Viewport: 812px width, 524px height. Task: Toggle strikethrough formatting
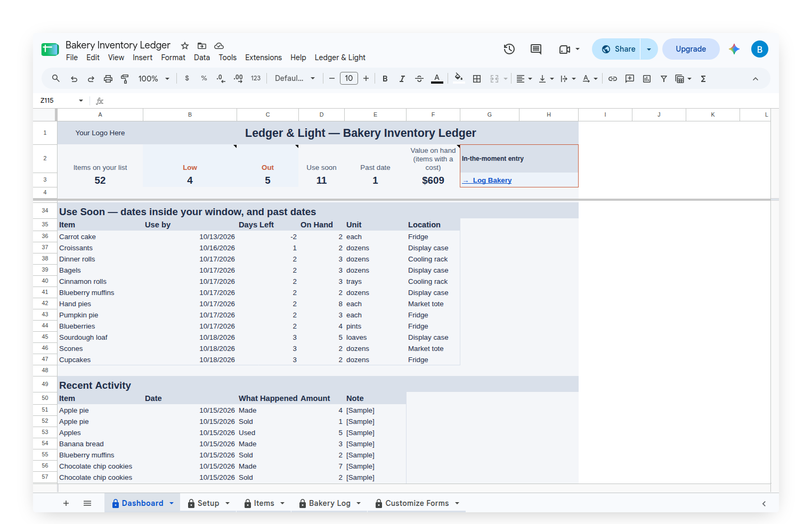click(x=419, y=79)
